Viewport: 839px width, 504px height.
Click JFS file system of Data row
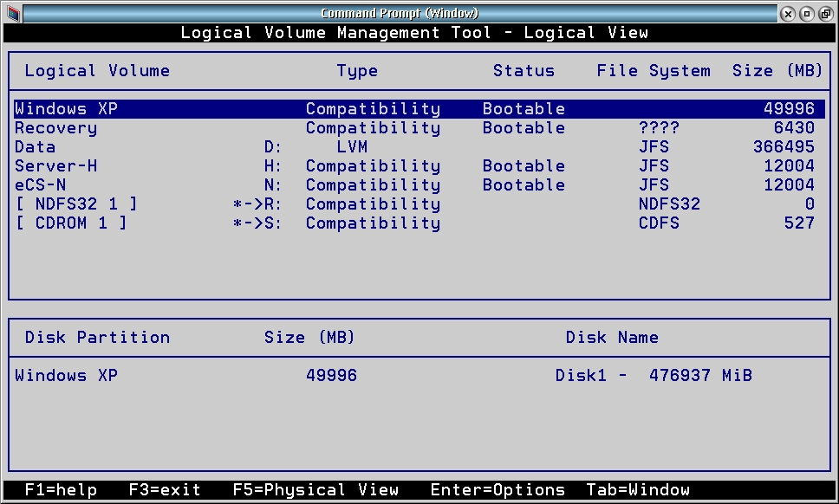coord(654,147)
